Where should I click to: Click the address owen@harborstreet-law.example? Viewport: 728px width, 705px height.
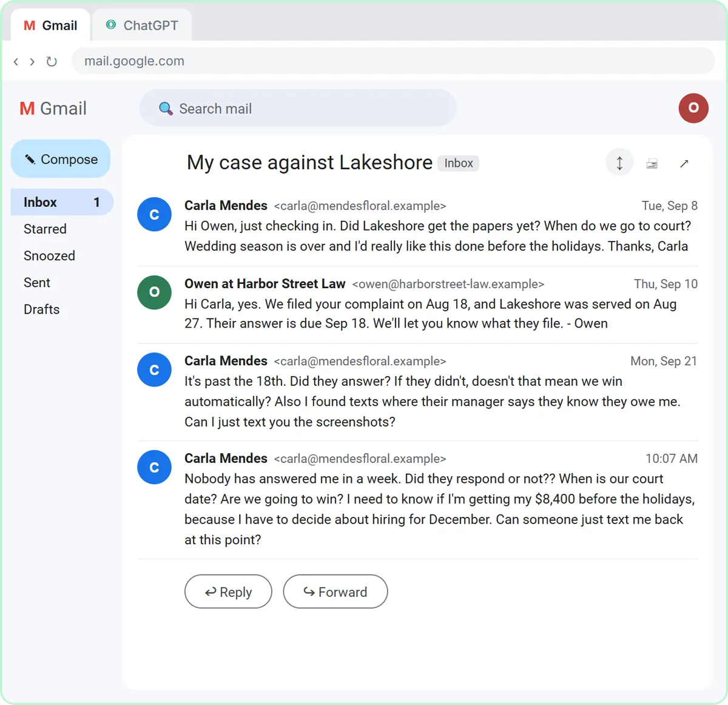pos(448,284)
